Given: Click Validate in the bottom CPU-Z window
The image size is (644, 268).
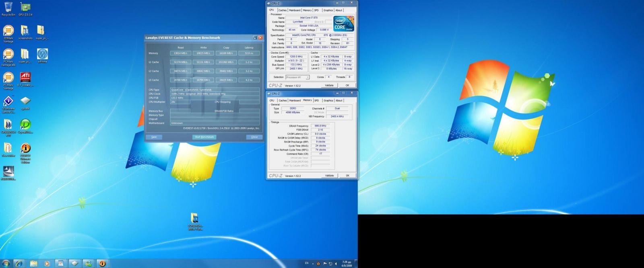Looking at the screenshot, I should pyautogui.click(x=329, y=176).
